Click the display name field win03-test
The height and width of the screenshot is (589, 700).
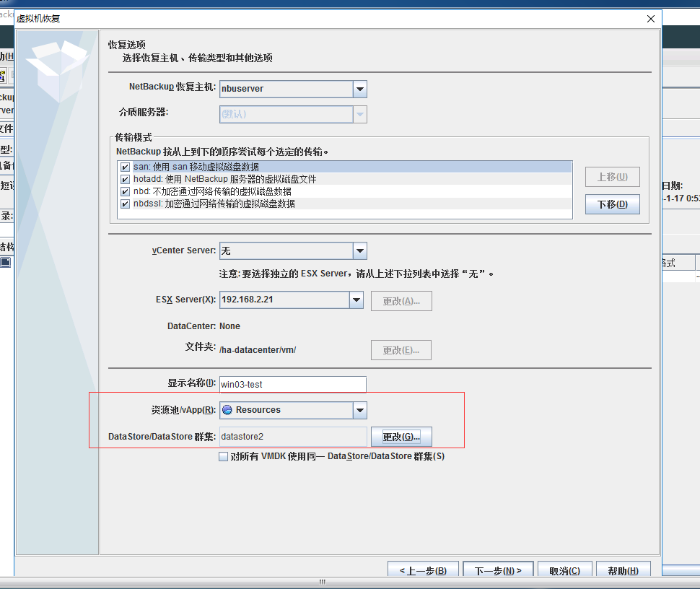293,385
